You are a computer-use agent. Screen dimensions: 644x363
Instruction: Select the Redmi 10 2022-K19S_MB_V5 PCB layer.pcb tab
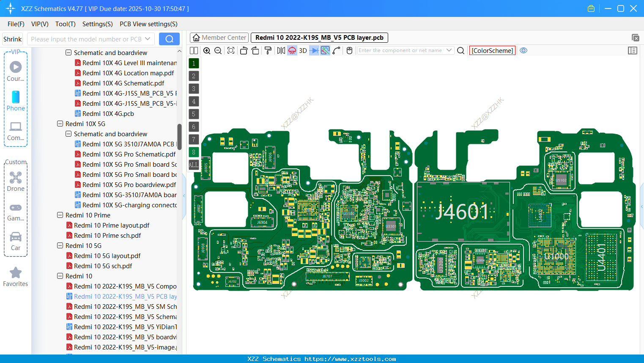[x=319, y=38]
